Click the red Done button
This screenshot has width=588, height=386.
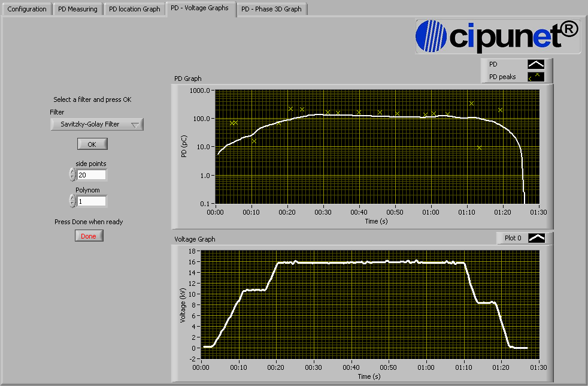tap(89, 236)
